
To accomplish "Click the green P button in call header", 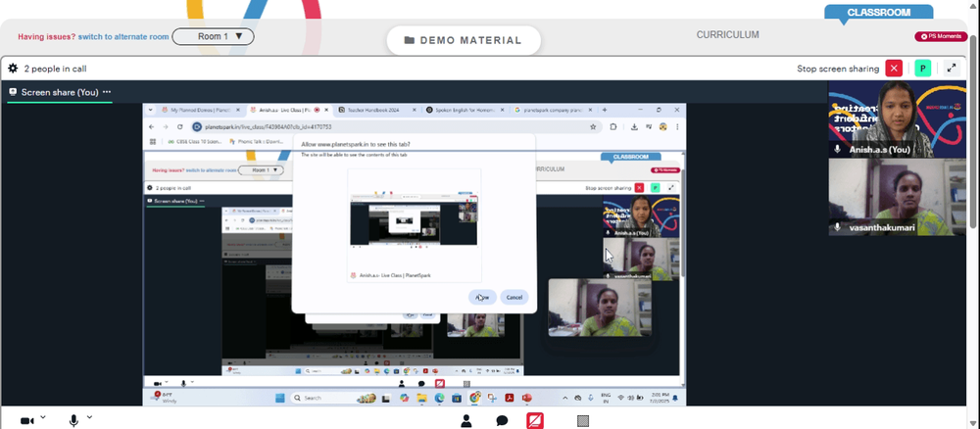I will pos(922,69).
